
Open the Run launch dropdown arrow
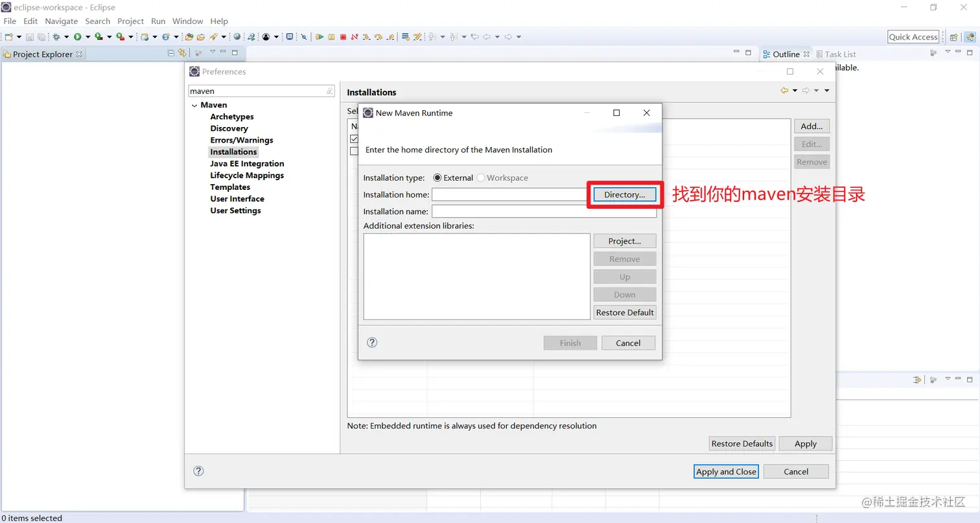pos(87,37)
